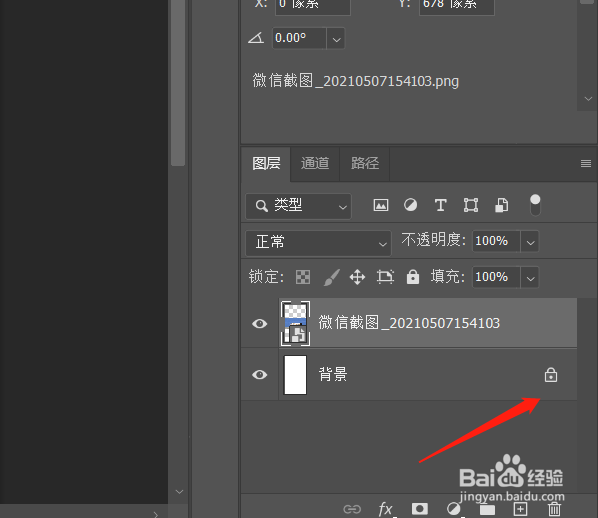Filter layers by pixel image icon
598x518 pixels.
pos(381,205)
